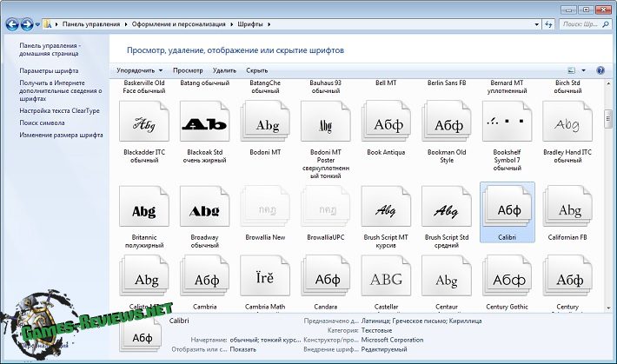Select the Blackadder ITC font icon
This screenshot has height=364, width=617.
pyautogui.click(x=144, y=122)
